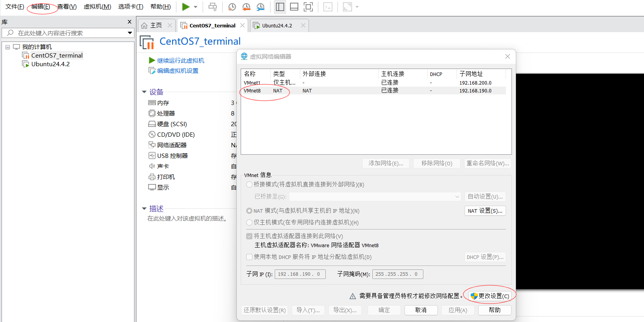The width and height of the screenshot is (644, 322).
Task: Close the 虚拟网络编辑器 dialog
Action: coord(508,56)
